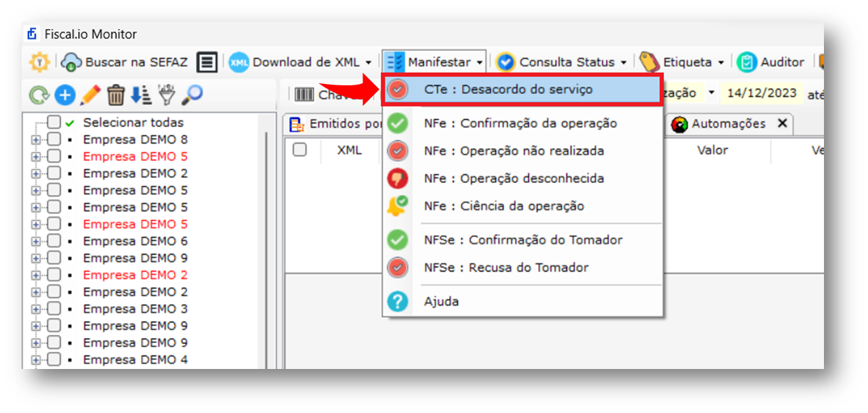Expand the Empresa DEMO 6 tree node

[x=35, y=241]
